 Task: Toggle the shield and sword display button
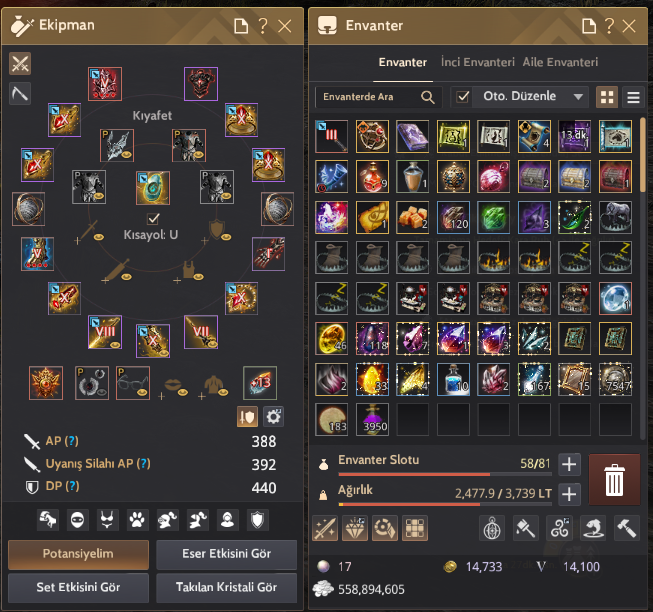tap(247, 417)
